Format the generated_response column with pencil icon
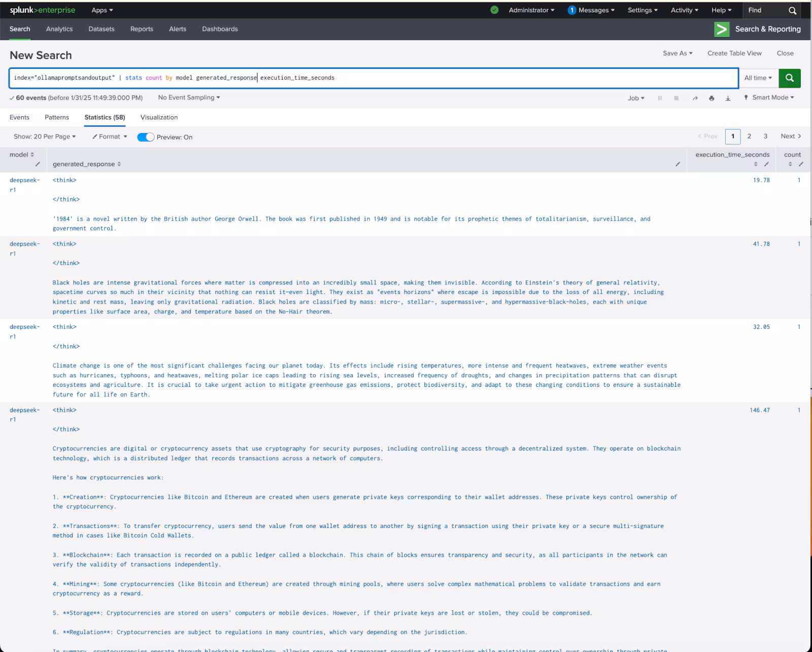Viewport: 812px width, 652px height. click(x=678, y=164)
